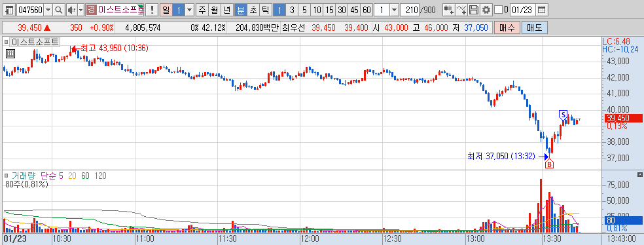Open stock search with the magnifier icon
The image size is (644, 245).
tap(59, 9)
